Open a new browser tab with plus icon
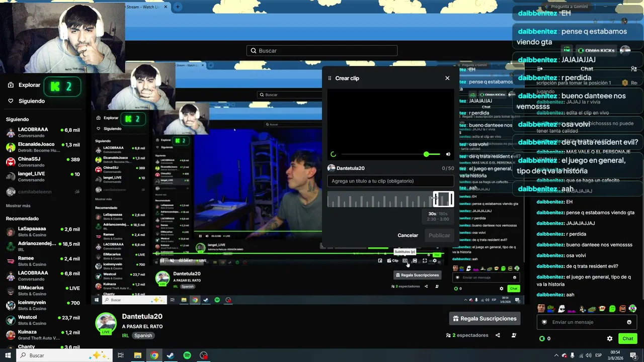The image size is (644, 362). coord(178,7)
